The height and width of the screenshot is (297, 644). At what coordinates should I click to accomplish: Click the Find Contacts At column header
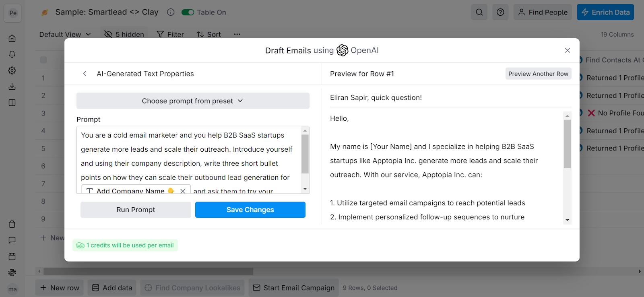612,60
